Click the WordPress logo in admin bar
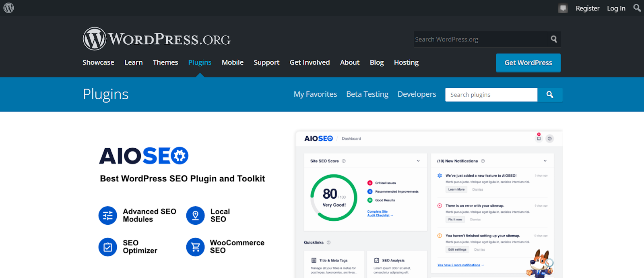This screenshot has height=278, width=644. point(8,8)
